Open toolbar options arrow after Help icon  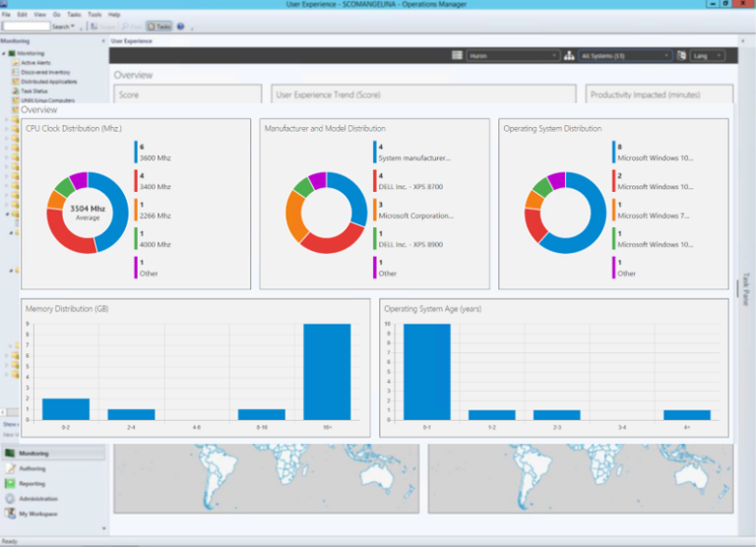click(x=192, y=28)
